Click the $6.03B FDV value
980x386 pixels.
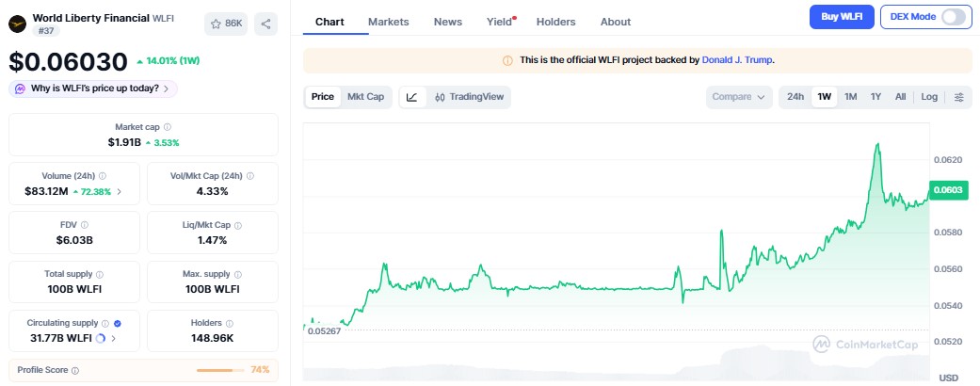tap(73, 240)
